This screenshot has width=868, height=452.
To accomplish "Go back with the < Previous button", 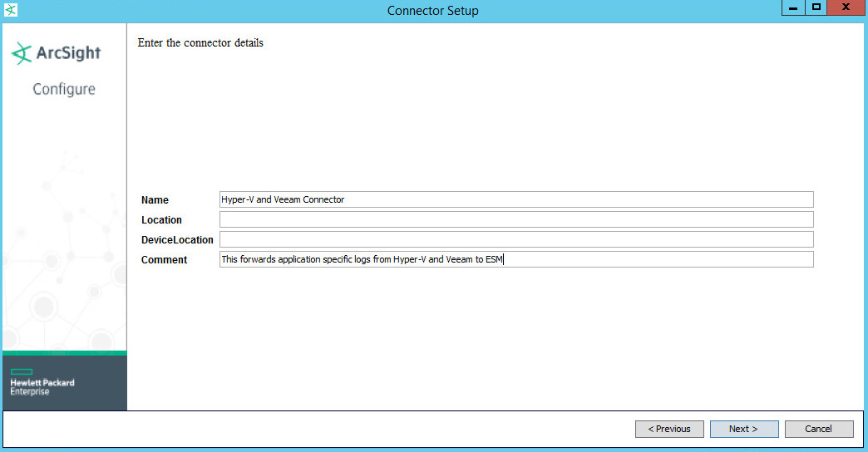I will [x=669, y=429].
